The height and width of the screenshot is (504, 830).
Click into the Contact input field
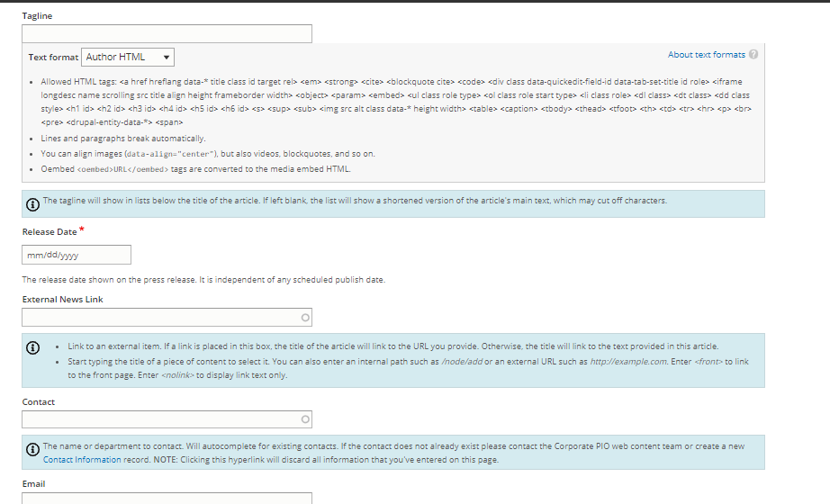click(x=160, y=419)
